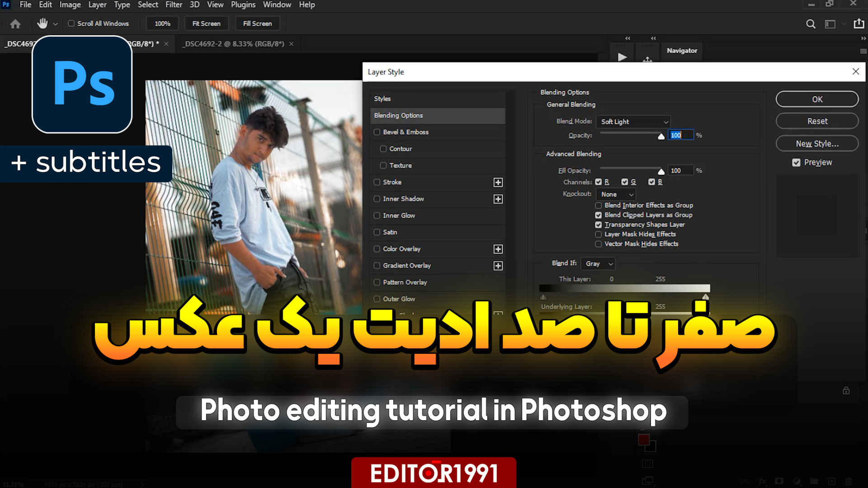Enable the Inner Glow checkbox
This screenshot has height=488, width=868.
pos(377,216)
